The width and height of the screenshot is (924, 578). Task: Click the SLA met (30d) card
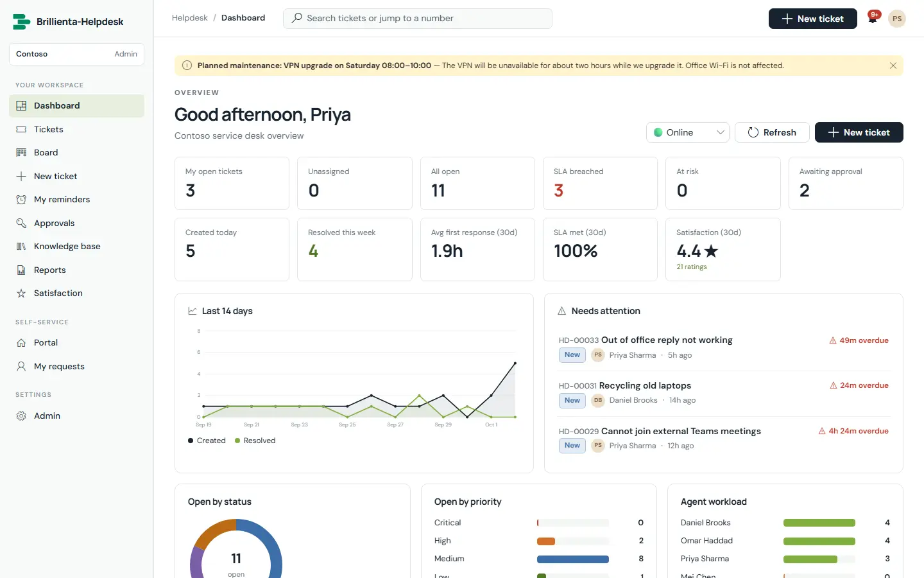point(600,249)
